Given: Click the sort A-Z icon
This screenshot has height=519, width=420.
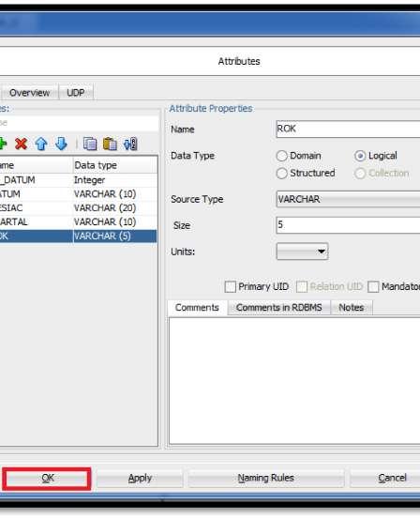Looking at the screenshot, I should tap(130, 144).
